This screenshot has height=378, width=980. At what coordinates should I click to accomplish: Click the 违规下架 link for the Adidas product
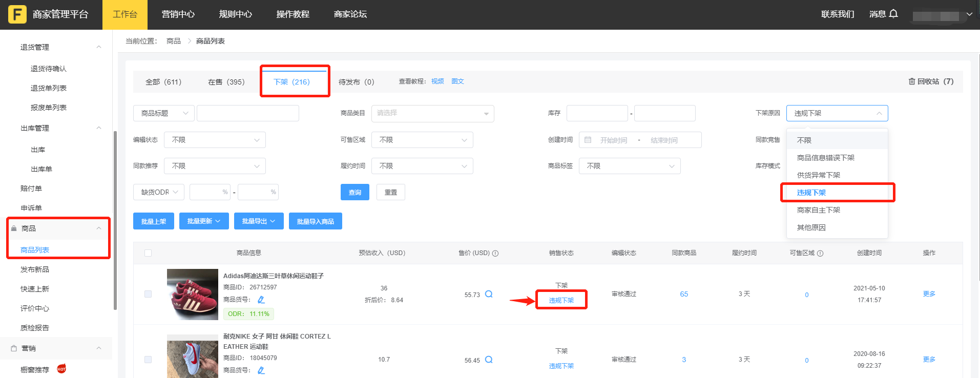click(561, 300)
